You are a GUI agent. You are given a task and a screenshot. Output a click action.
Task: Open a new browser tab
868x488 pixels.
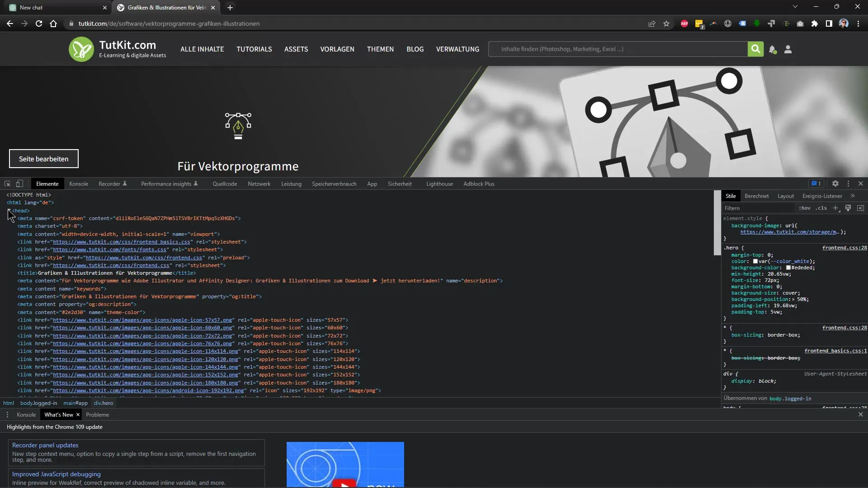(230, 7)
